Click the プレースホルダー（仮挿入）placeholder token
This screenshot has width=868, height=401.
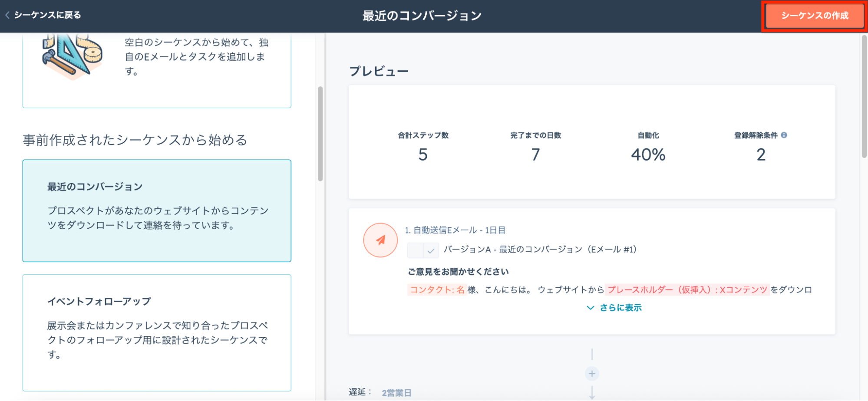coord(687,290)
